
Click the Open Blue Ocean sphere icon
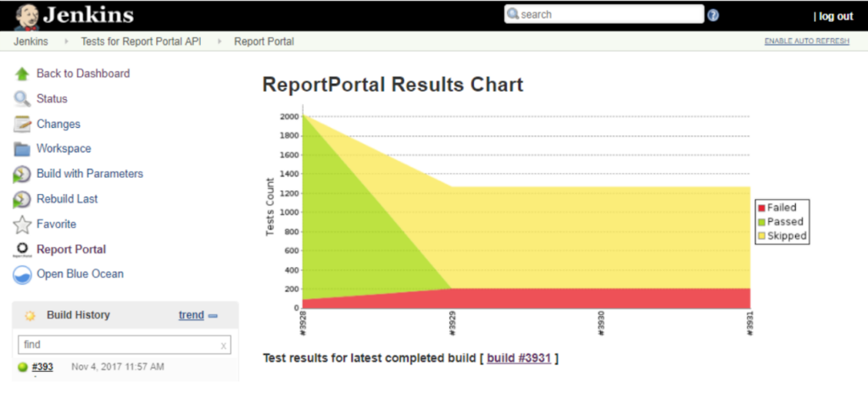(x=22, y=275)
